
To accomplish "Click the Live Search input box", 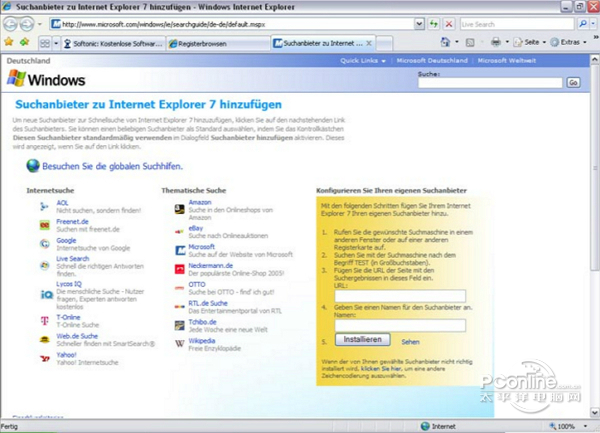I will (x=517, y=24).
